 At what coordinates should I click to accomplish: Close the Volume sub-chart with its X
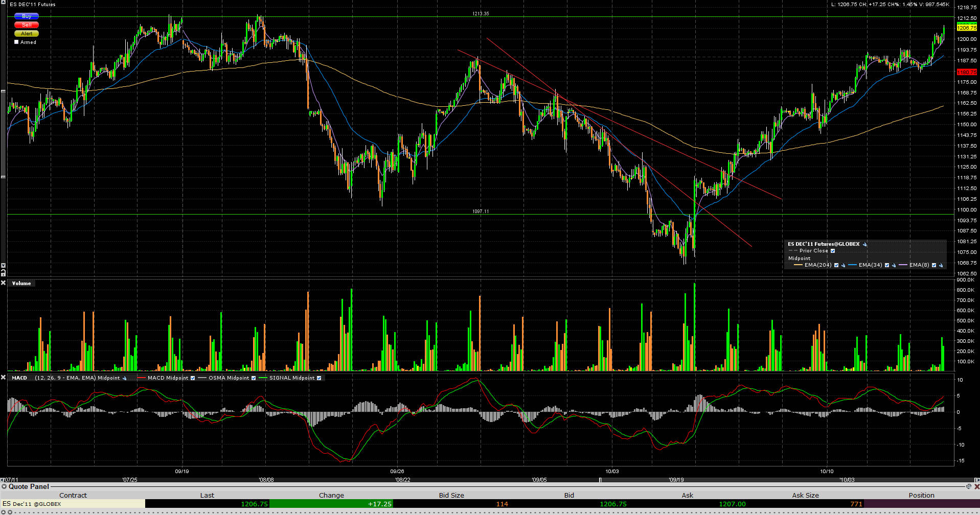click(3, 283)
